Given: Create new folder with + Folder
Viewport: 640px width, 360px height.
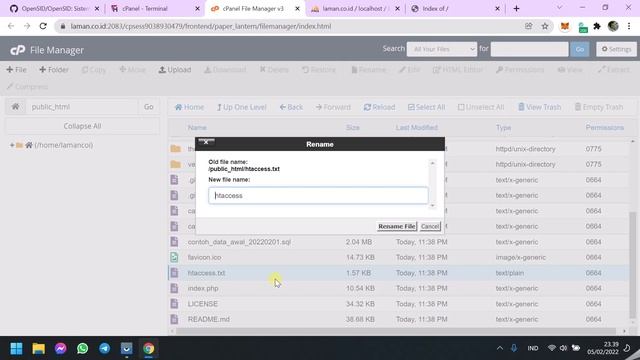Looking at the screenshot, I should [x=54, y=70].
